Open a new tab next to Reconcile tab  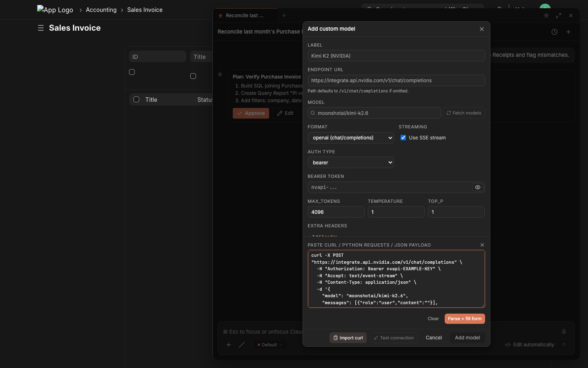click(284, 16)
